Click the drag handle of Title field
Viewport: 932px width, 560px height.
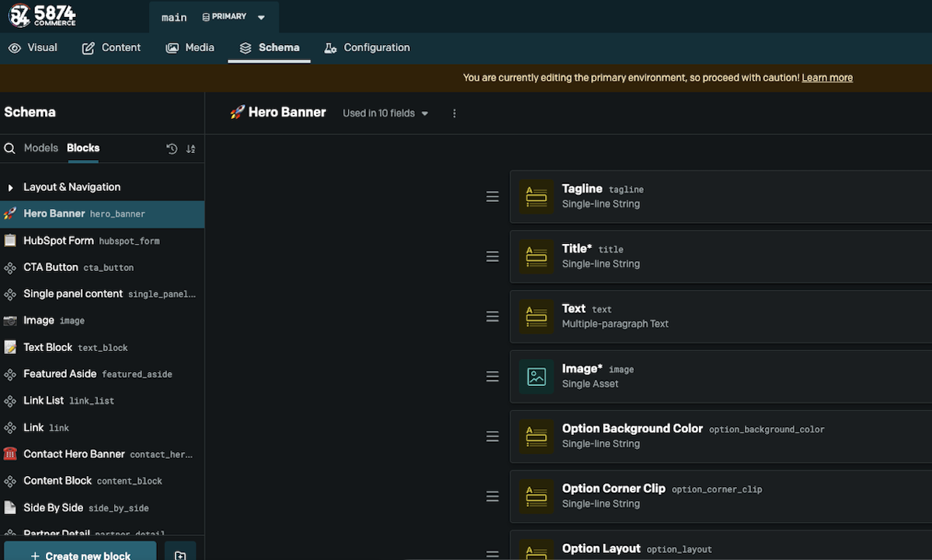(492, 257)
